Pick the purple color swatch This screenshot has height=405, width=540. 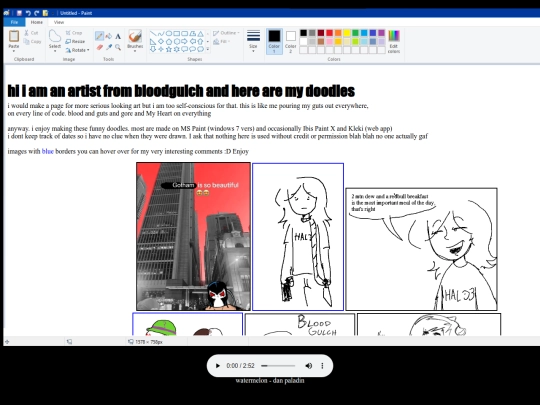pyautogui.click(x=381, y=33)
